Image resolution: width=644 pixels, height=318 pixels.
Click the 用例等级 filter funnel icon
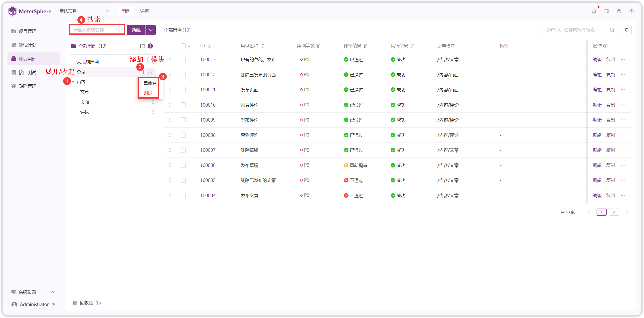318,46
